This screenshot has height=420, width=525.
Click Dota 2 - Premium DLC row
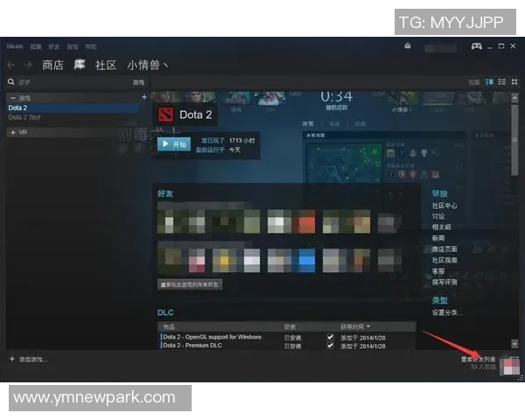tap(288, 346)
